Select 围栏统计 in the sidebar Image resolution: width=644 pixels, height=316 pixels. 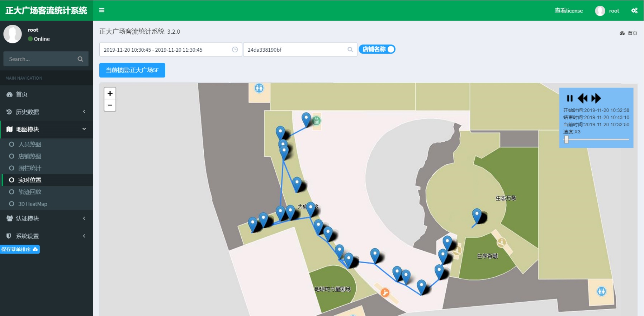30,168
